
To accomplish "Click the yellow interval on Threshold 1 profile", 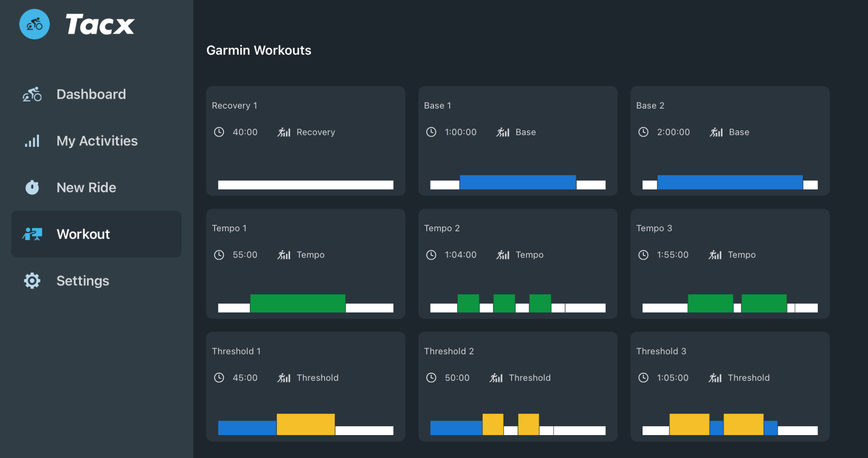I will click(x=306, y=424).
